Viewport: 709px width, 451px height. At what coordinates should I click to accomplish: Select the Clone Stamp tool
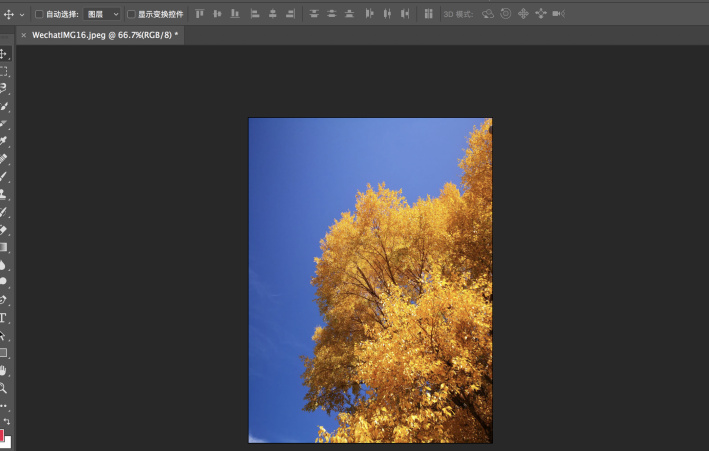click(x=3, y=194)
